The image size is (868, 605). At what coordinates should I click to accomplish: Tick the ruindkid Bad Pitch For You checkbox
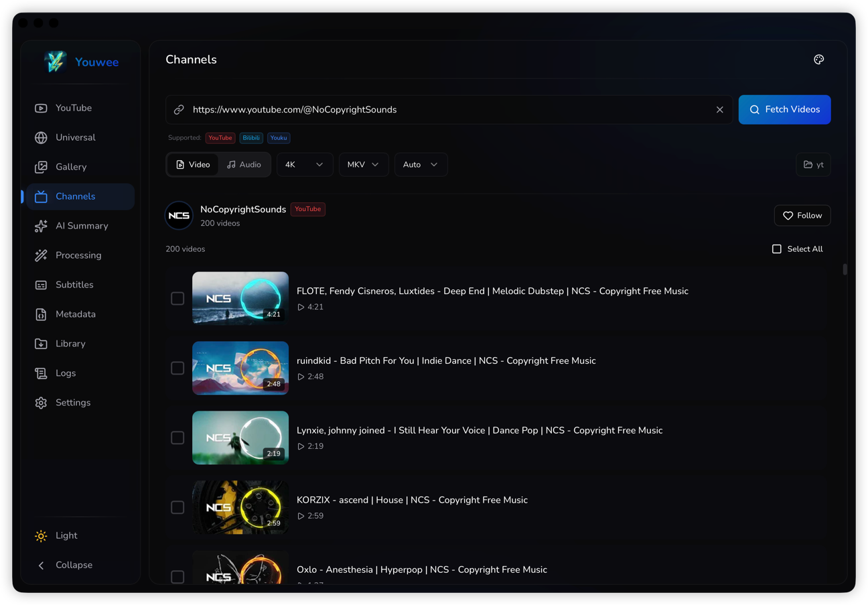pyautogui.click(x=177, y=368)
